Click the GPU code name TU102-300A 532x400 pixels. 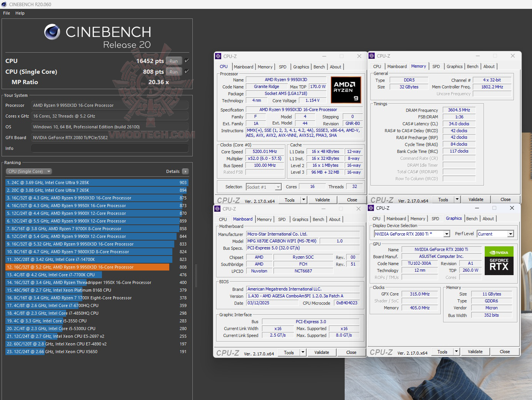click(419, 263)
